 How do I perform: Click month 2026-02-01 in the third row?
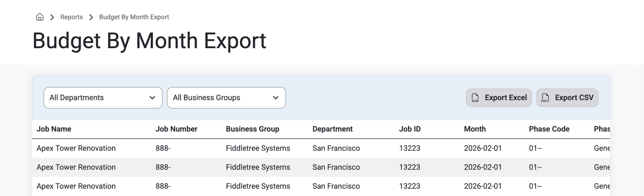pos(483,186)
